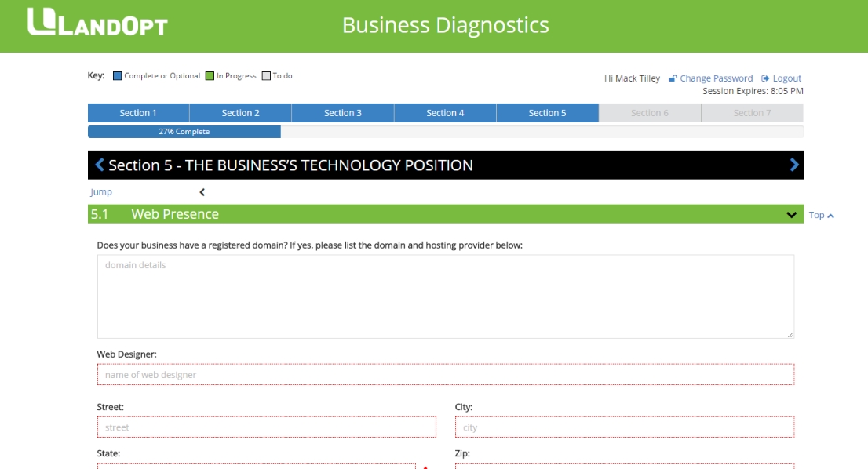Click the Change Password link

click(x=716, y=78)
